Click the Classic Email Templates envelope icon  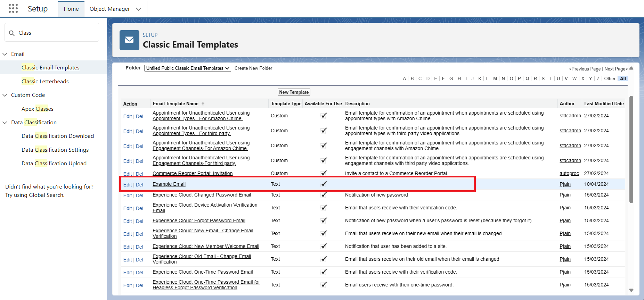pyautogui.click(x=129, y=40)
